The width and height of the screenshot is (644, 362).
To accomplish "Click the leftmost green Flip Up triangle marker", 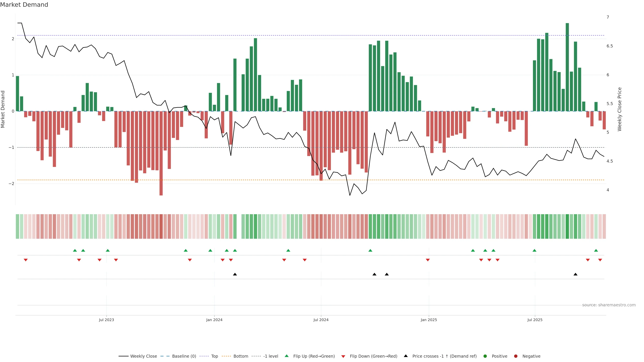I will click(x=75, y=250).
